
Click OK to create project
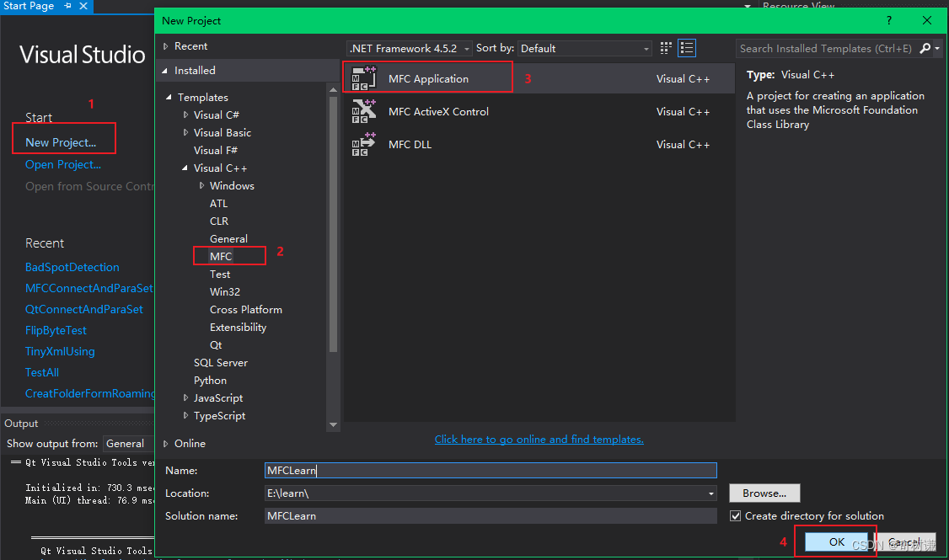(836, 541)
